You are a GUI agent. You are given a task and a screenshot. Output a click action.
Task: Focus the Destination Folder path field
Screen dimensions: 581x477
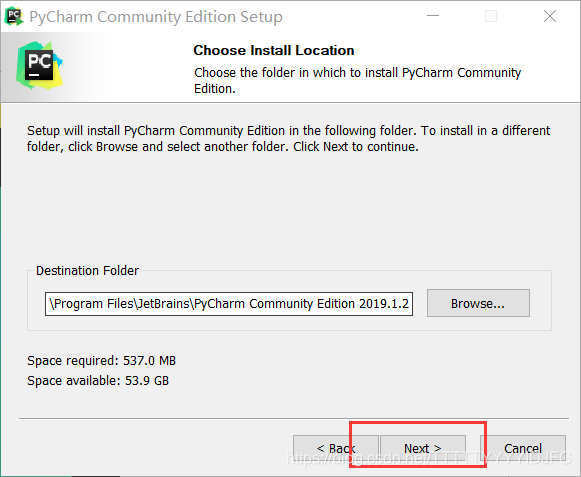[x=229, y=304]
